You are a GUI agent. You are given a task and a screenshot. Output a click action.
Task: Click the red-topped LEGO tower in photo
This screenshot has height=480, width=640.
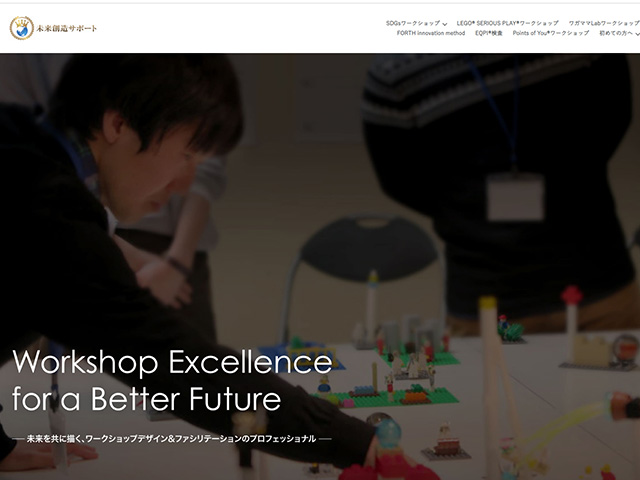(571, 322)
